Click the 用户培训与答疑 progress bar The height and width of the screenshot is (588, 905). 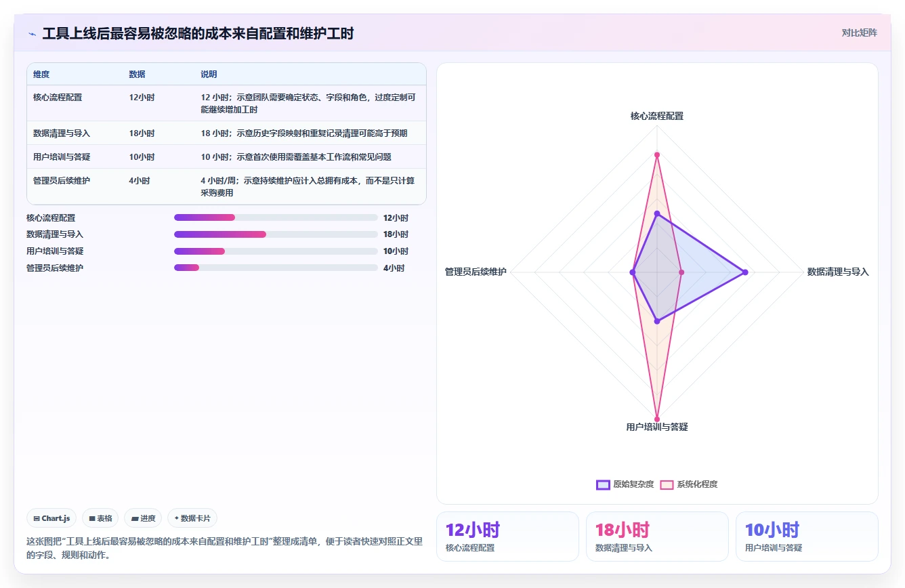[276, 251]
